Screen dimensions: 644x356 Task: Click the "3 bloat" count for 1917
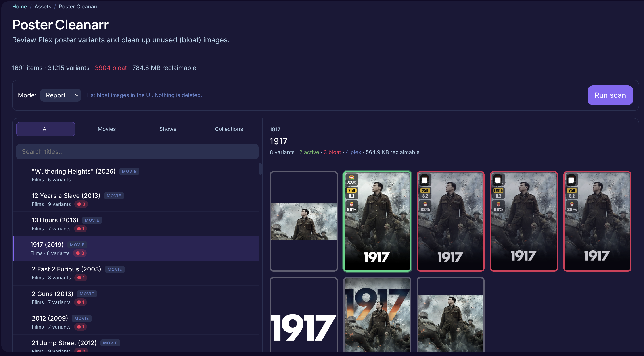point(332,152)
